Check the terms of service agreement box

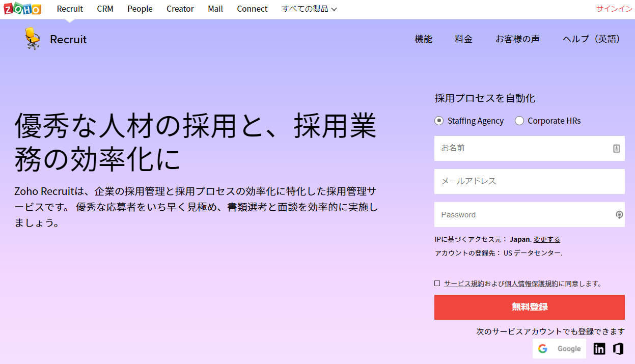tap(437, 284)
